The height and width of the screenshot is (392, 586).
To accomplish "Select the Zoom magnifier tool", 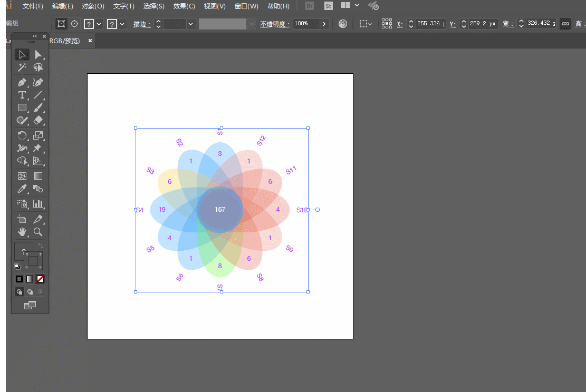I will point(38,232).
